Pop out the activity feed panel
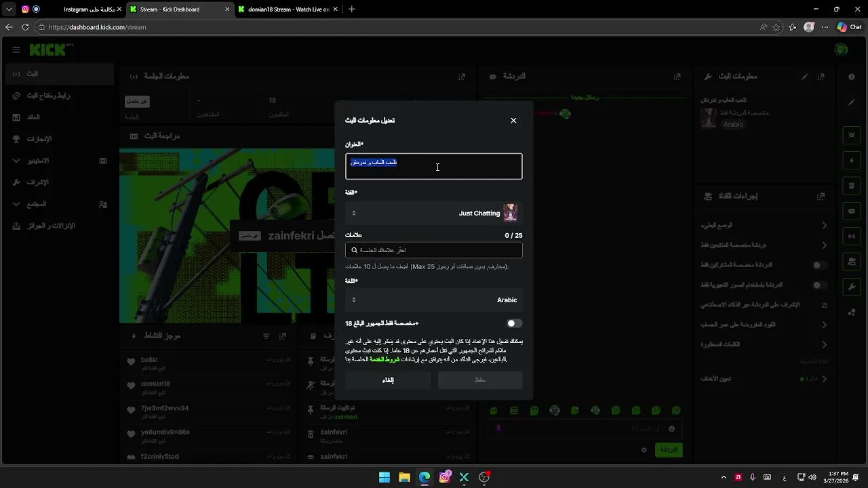 [x=283, y=336]
